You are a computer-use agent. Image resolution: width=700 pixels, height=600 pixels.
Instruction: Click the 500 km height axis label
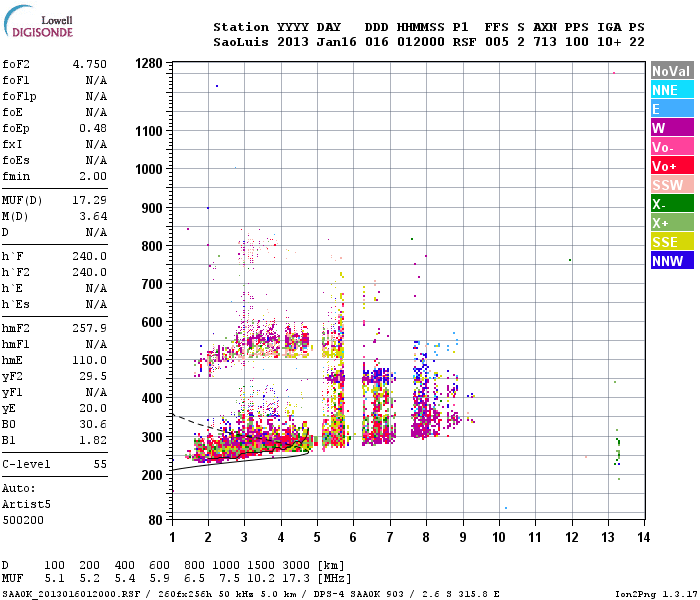pos(152,360)
